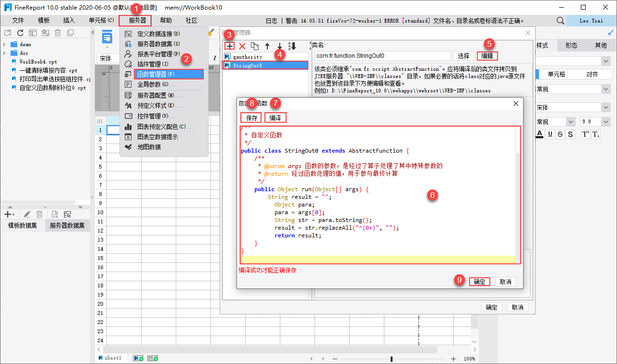Viewport: 617px width, 364px height.
Task: Open the 单元格 menu
Action: (101, 21)
